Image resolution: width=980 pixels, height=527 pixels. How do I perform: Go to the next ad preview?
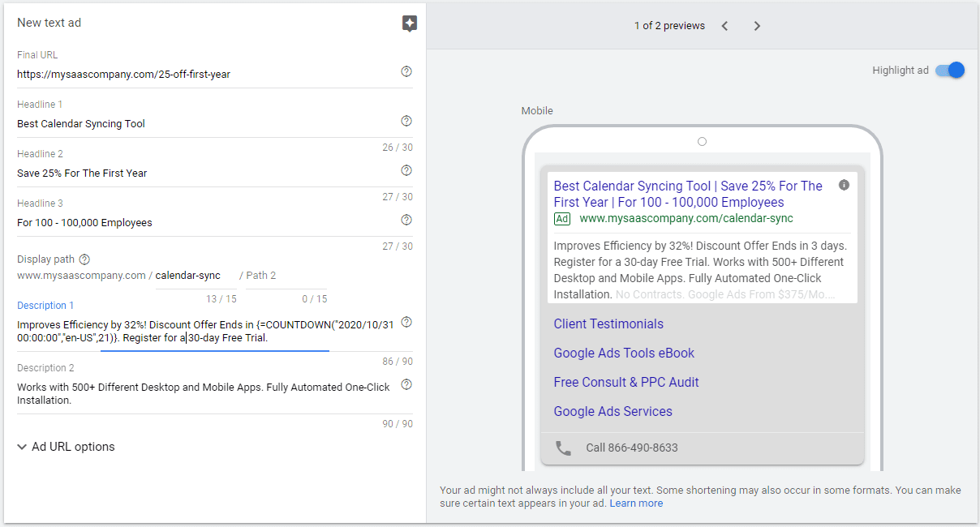point(757,26)
